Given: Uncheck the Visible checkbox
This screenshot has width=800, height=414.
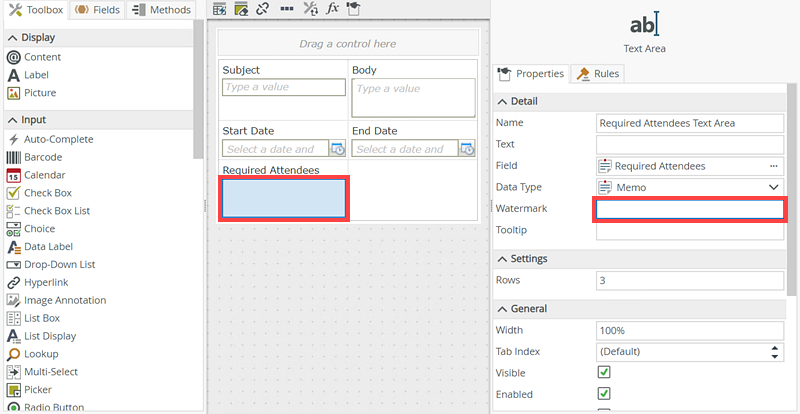Looking at the screenshot, I should [x=604, y=373].
